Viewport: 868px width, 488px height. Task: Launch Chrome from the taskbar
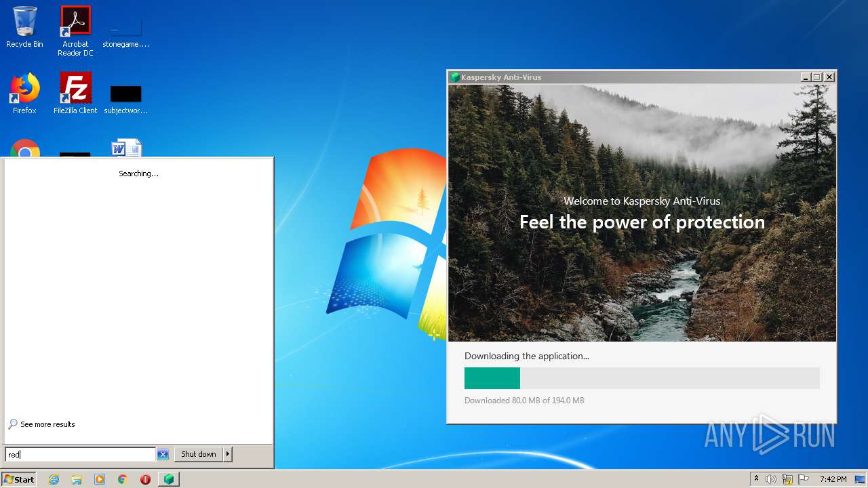point(123,479)
